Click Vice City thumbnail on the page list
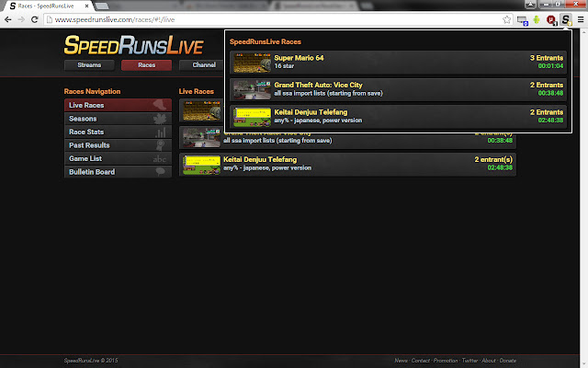 [202, 137]
